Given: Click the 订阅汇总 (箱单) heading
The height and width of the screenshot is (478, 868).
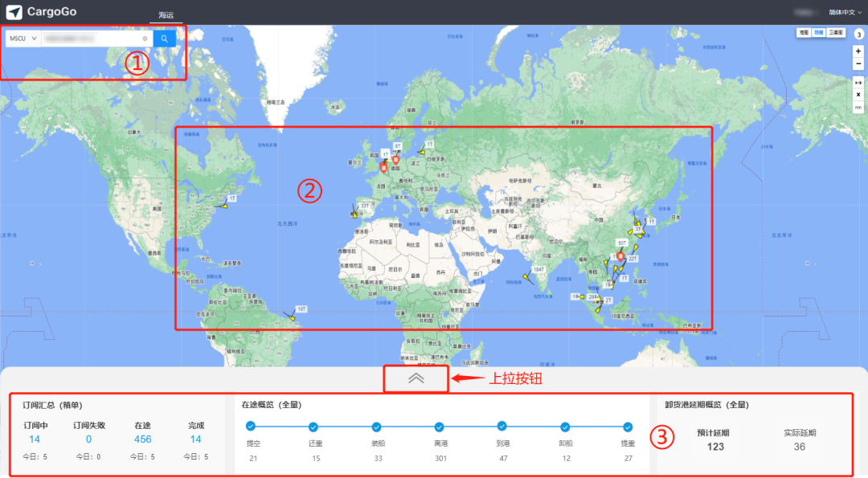Looking at the screenshot, I should click(52, 405).
